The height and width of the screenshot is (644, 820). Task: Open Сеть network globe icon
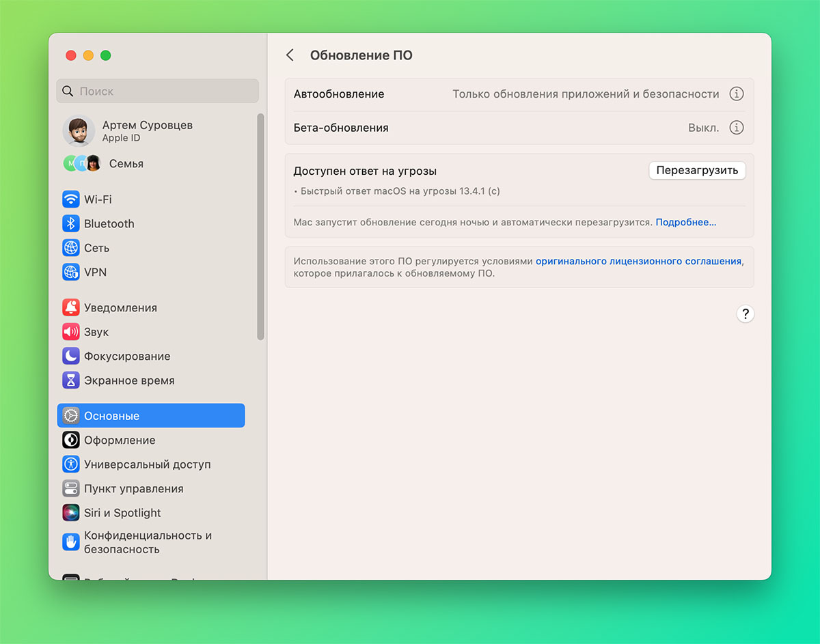coord(71,248)
